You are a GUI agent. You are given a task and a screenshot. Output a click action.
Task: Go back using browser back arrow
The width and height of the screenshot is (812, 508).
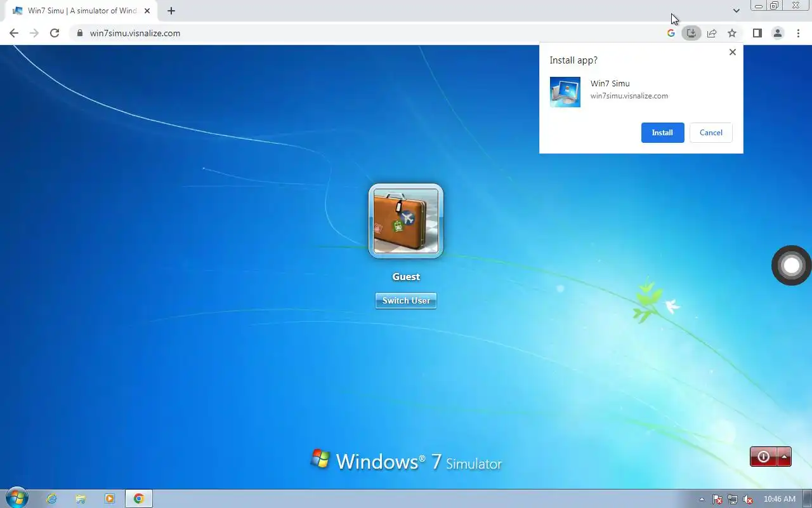click(x=14, y=33)
